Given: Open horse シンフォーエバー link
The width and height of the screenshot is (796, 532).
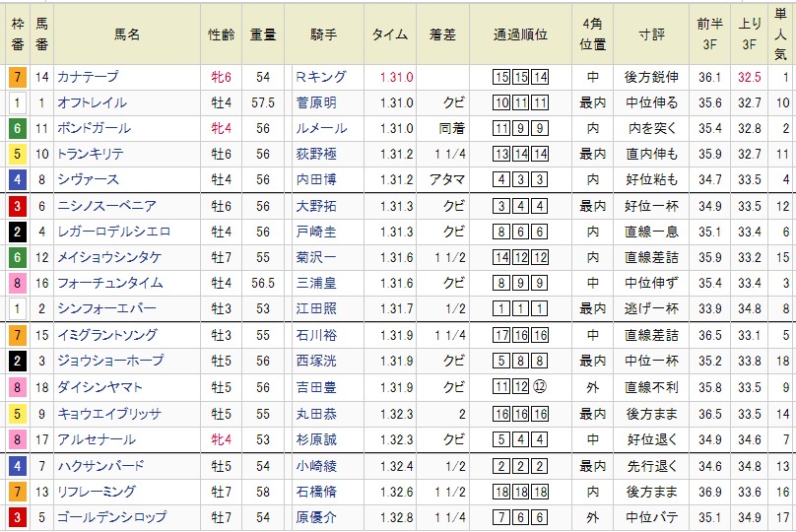Looking at the screenshot, I should (x=99, y=309).
